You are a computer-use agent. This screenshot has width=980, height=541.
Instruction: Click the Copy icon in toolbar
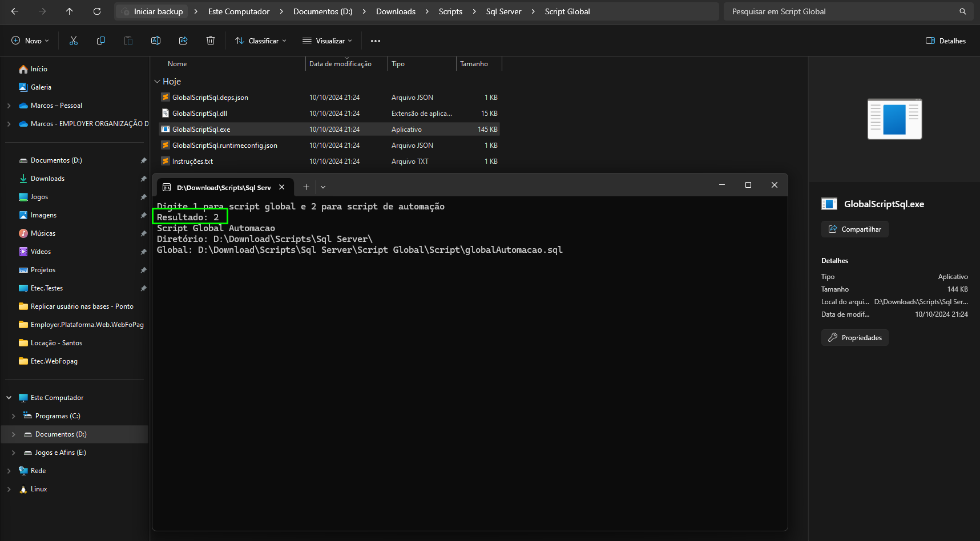(x=101, y=41)
